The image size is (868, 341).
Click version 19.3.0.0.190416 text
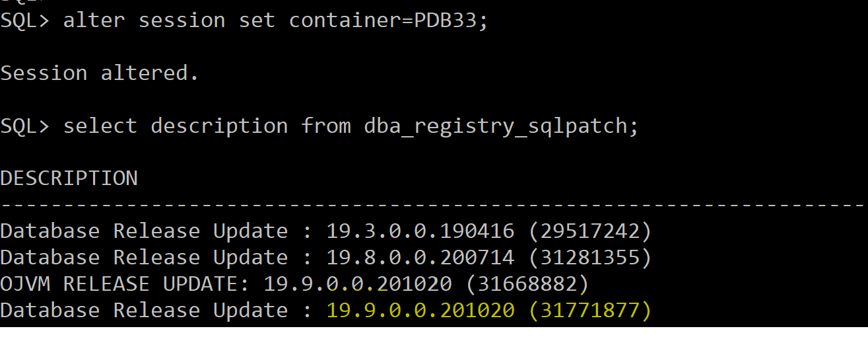point(420,231)
